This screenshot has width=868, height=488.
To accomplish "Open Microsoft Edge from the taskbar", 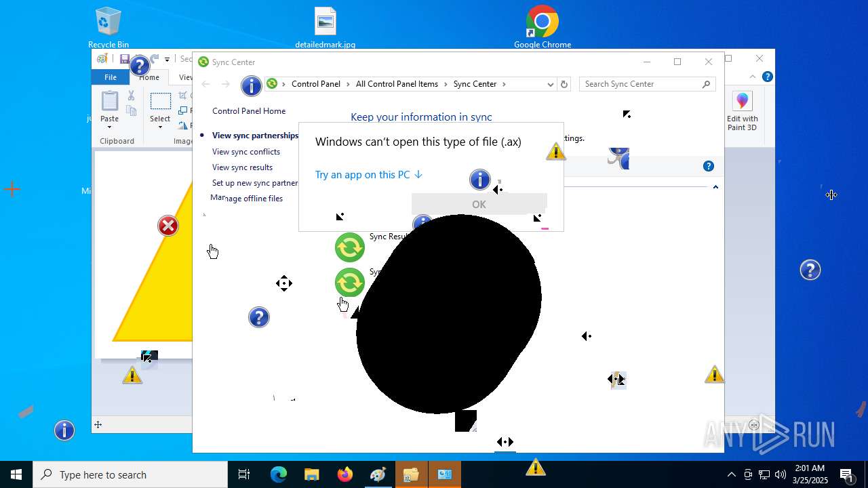I will pos(279,474).
